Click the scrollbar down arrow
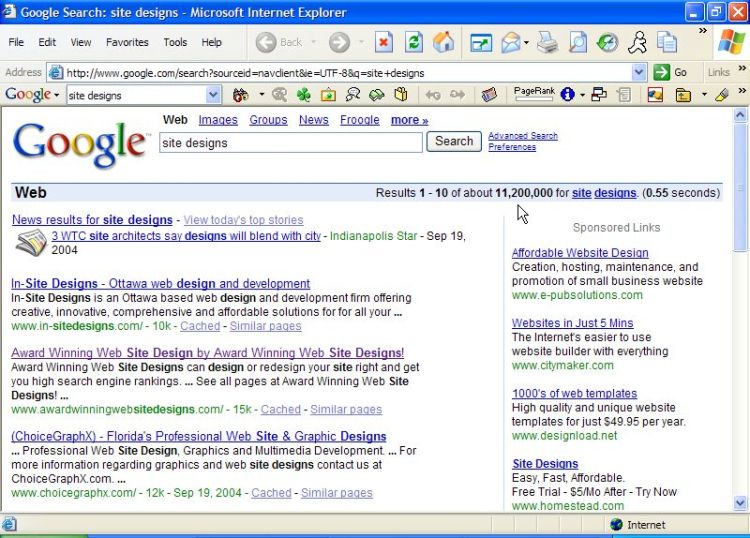Screen dimensions: 750x538 point(740,503)
